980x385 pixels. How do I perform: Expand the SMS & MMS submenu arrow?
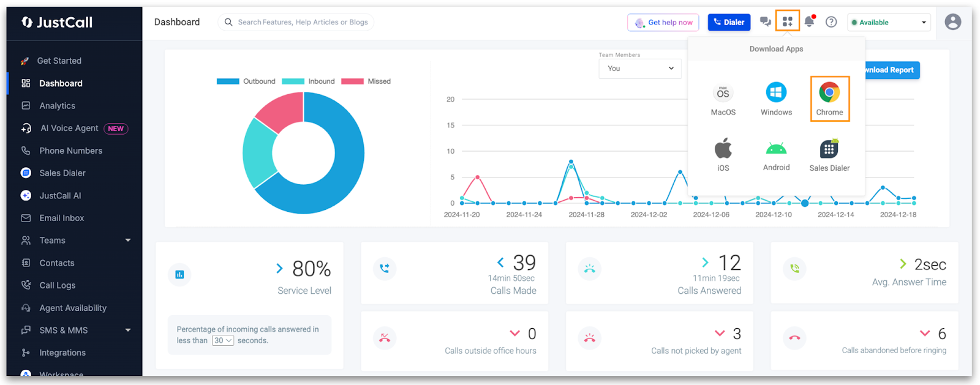point(128,331)
